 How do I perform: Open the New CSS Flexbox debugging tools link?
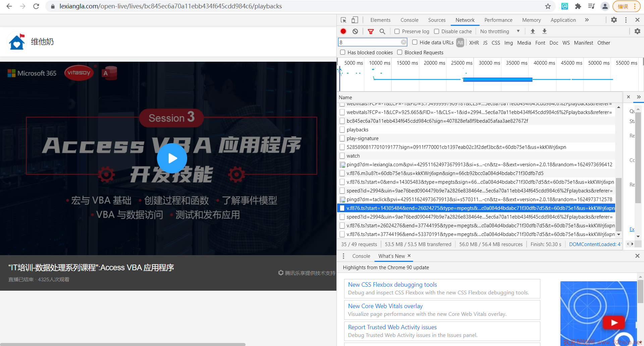click(392, 285)
